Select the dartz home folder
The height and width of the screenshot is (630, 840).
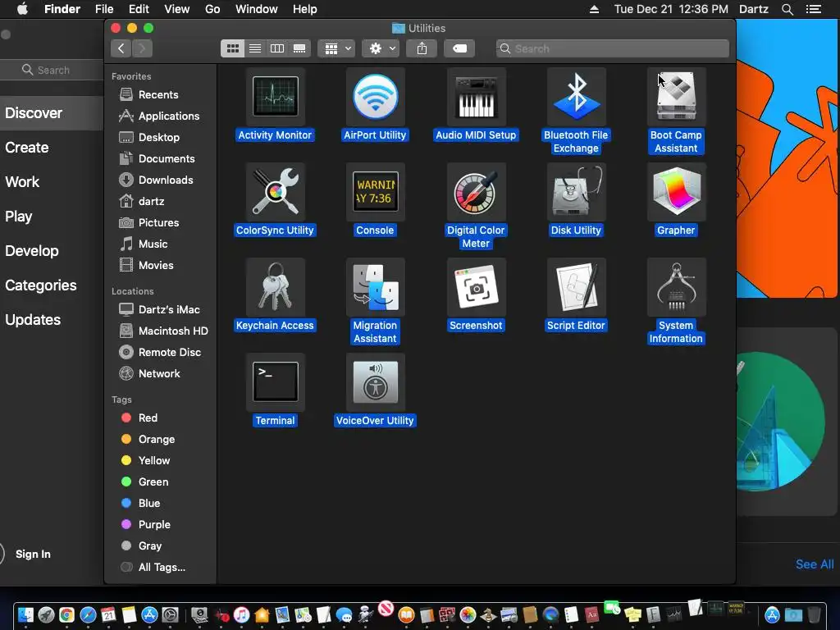coord(141,202)
